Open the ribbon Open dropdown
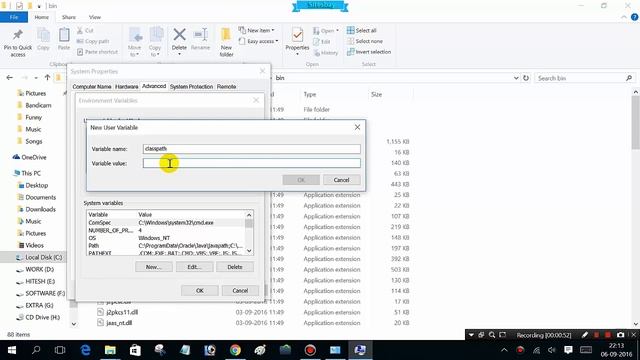This screenshot has width=640, height=360. (326, 31)
